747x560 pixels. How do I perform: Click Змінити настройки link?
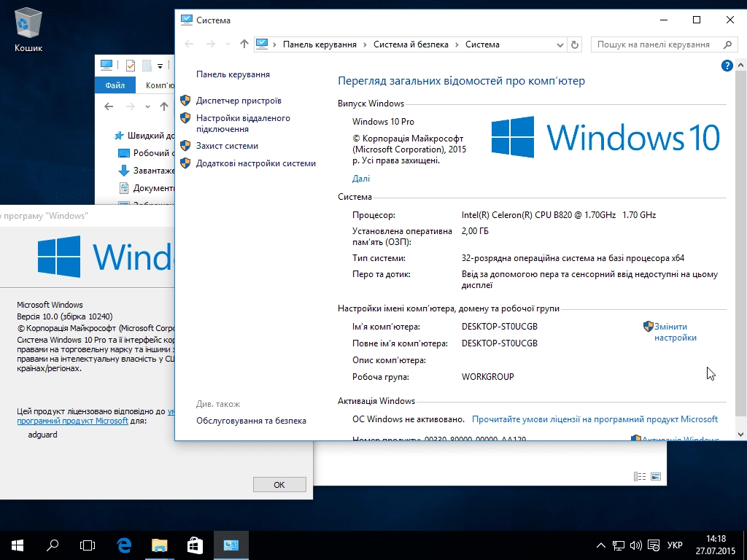point(675,332)
